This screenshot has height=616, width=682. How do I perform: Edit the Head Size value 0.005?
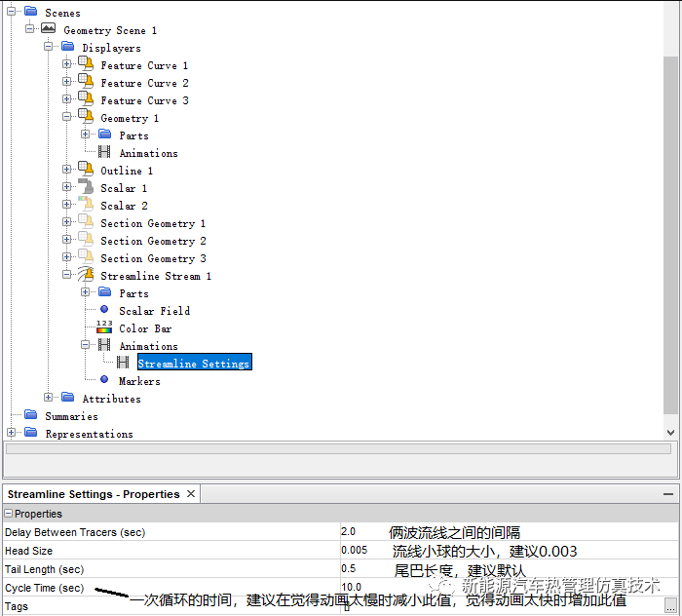[x=354, y=551]
